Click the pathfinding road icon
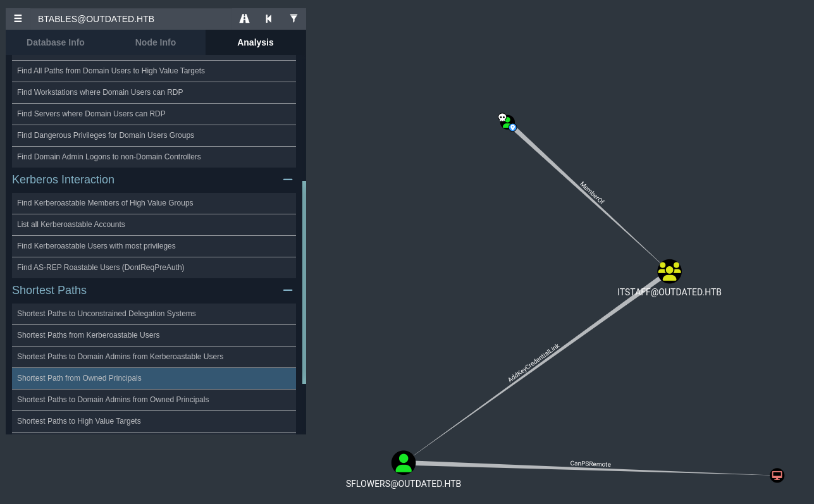Viewport: 814px width, 504px height. [244, 19]
